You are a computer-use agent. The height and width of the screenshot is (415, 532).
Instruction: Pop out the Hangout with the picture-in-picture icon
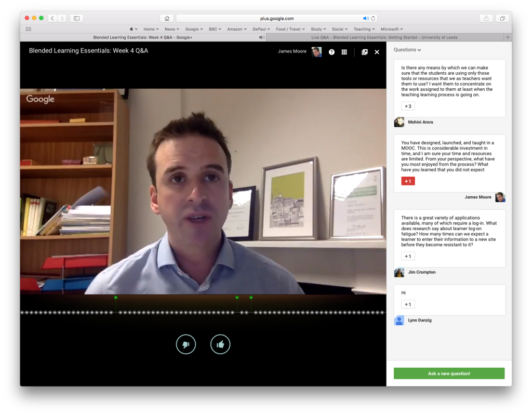coord(364,52)
